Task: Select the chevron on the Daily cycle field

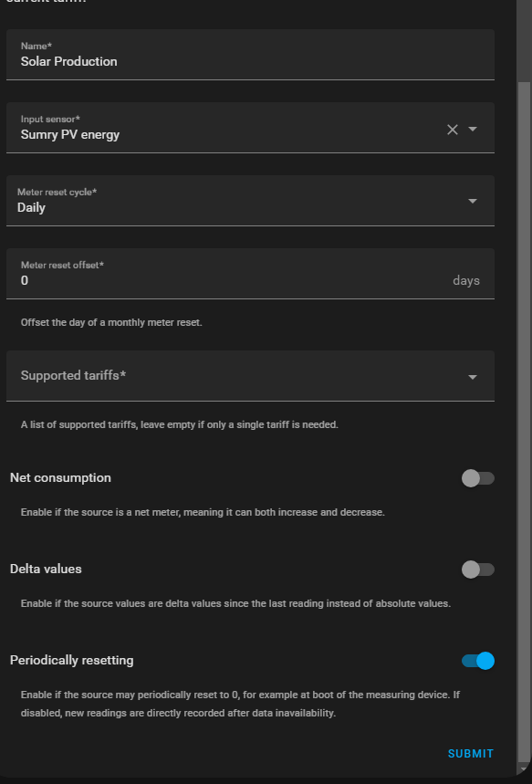Action: 474,201
